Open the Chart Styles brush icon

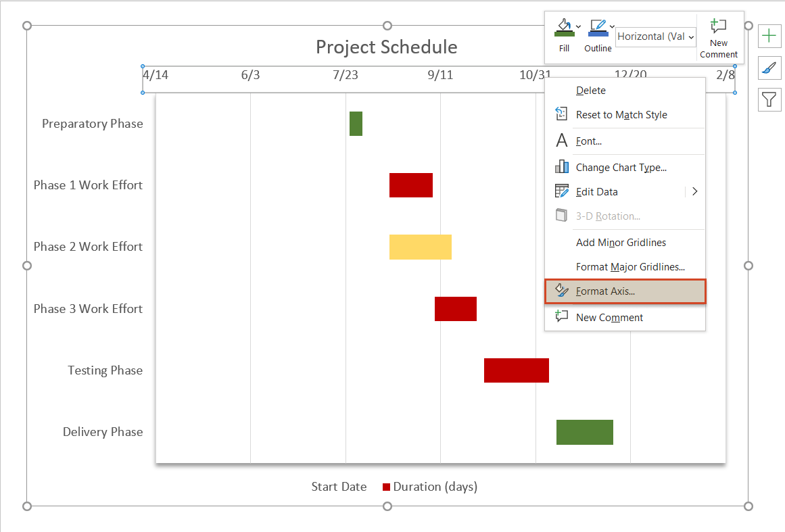click(769, 68)
